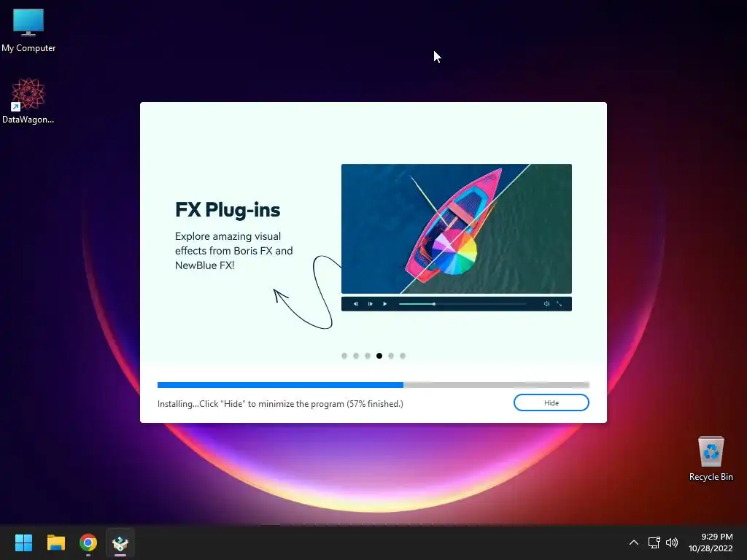
Task: Click the FX Plug-ins heading
Action: click(228, 210)
